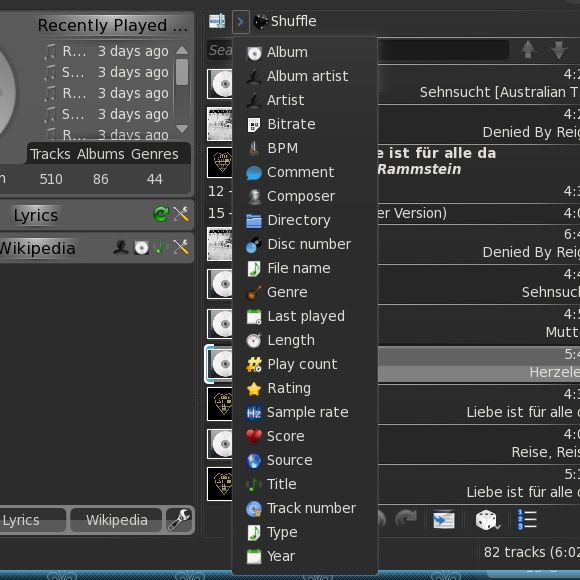Choose Title from menu
Screen dimensions: 580x580
tap(305, 485)
